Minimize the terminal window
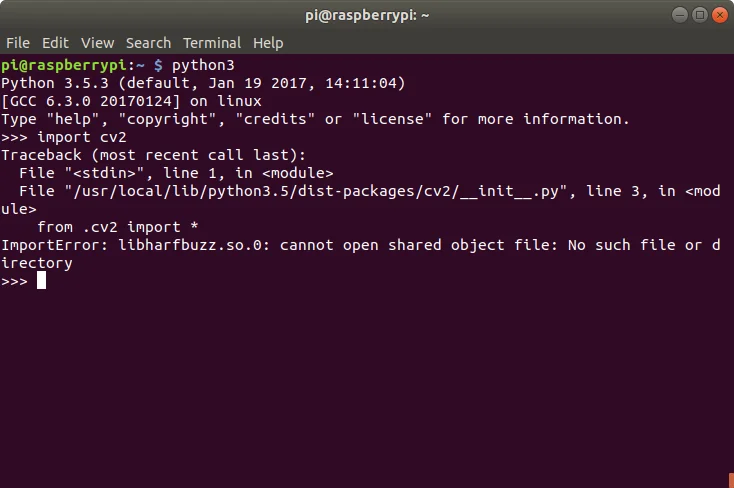The height and width of the screenshot is (488, 734). (x=680, y=15)
